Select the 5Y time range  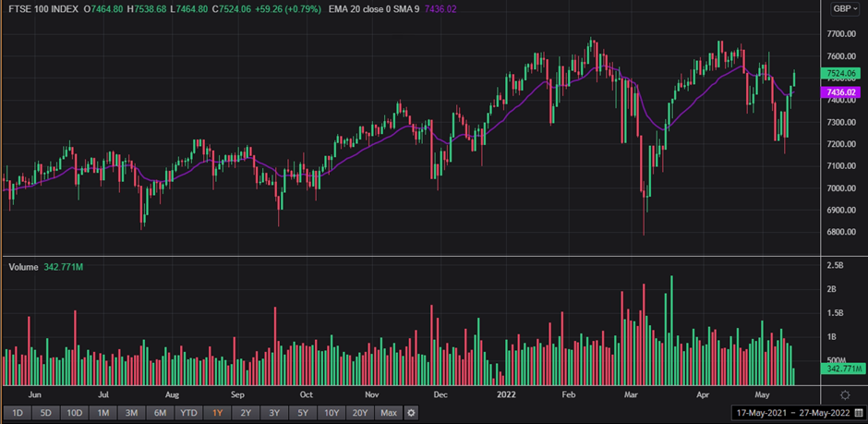coord(304,413)
